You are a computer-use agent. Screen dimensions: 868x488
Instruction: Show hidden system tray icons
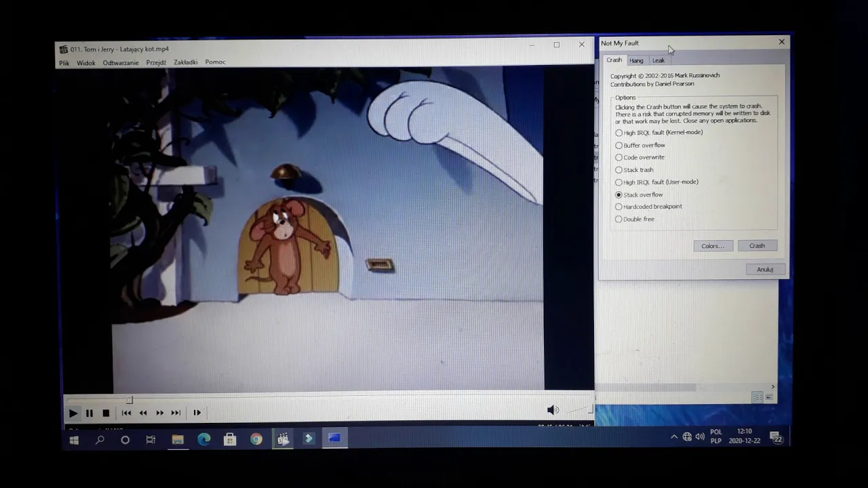[x=674, y=437]
